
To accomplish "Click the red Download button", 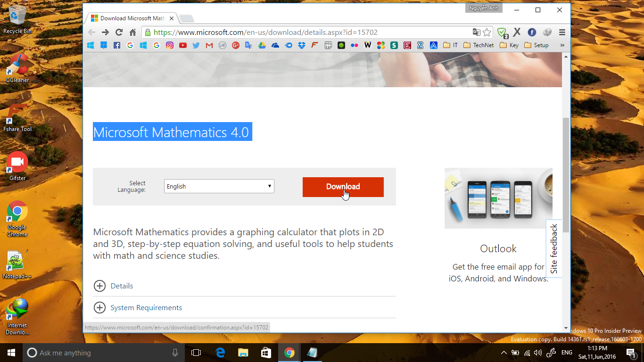I will click(343, 187).
